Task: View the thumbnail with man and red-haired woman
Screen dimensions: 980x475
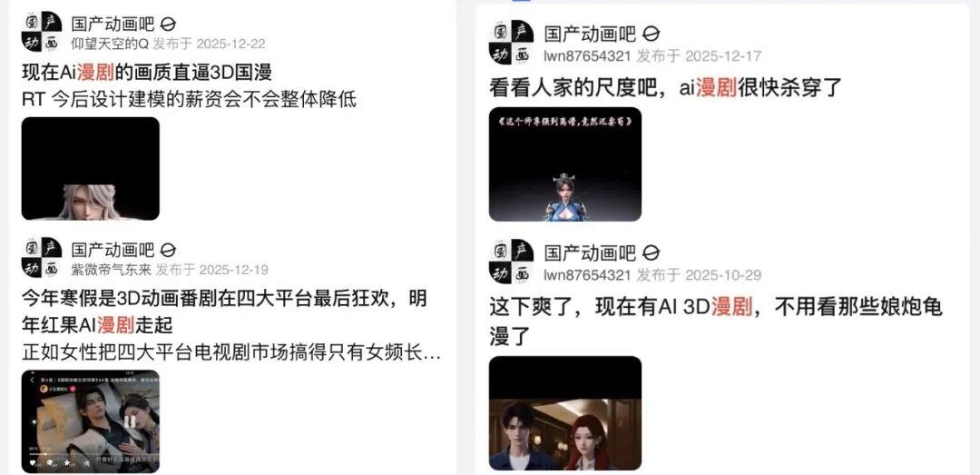Action: (x=565, y=413)
